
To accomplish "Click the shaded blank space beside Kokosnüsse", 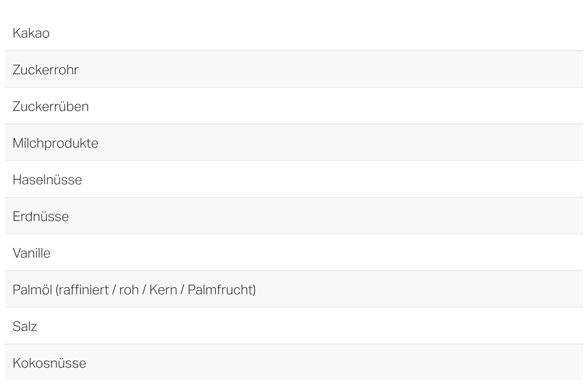I will pyautogui.click(x=334, y=363).
